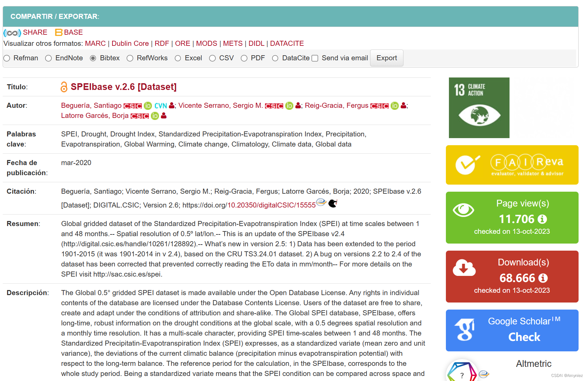Click the SHARE icon in the export section

coord(12,32)
